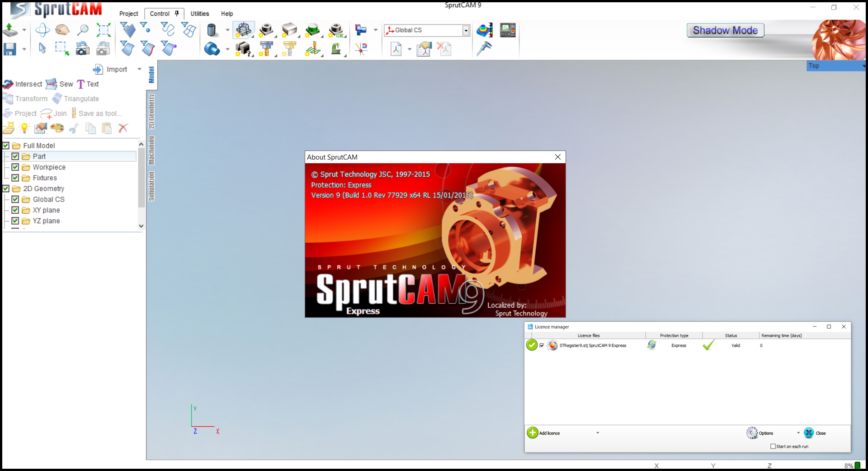Expand the save dropdown arrow
868x471 pixels.
pos(24,49)
